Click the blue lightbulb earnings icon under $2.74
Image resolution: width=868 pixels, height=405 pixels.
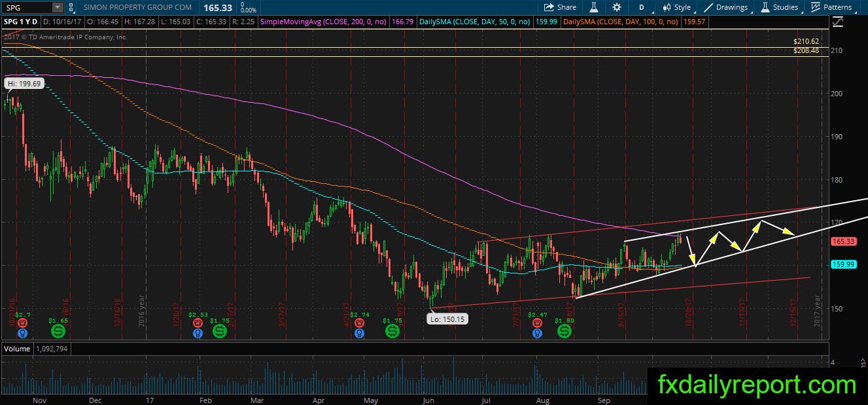(358, 333)
